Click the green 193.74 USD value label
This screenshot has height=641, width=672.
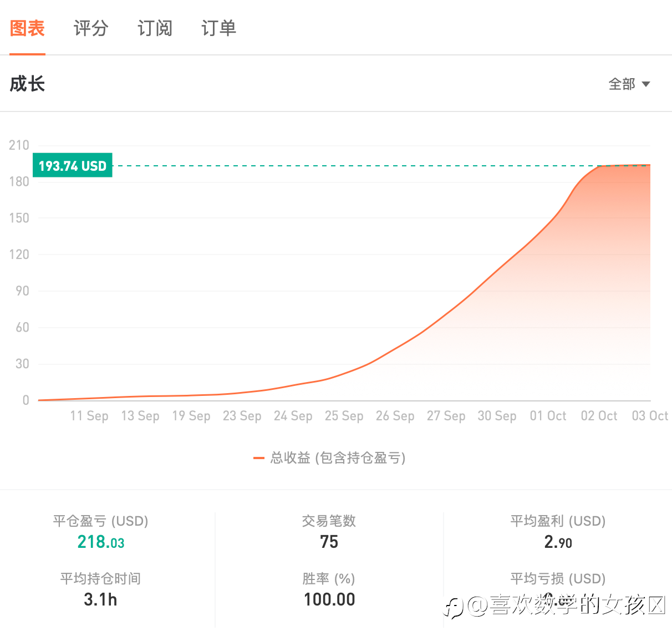73,166
